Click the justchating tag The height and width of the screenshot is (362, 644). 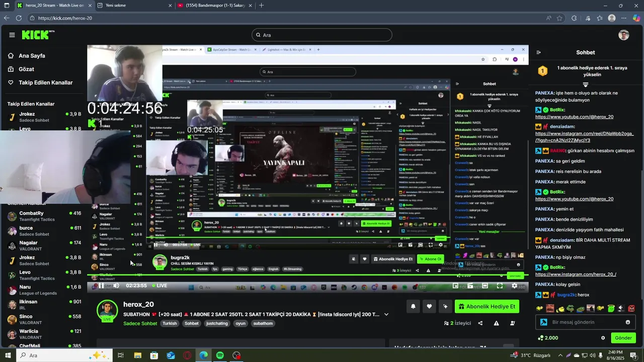pyautogui.click(x=218, y=323)
